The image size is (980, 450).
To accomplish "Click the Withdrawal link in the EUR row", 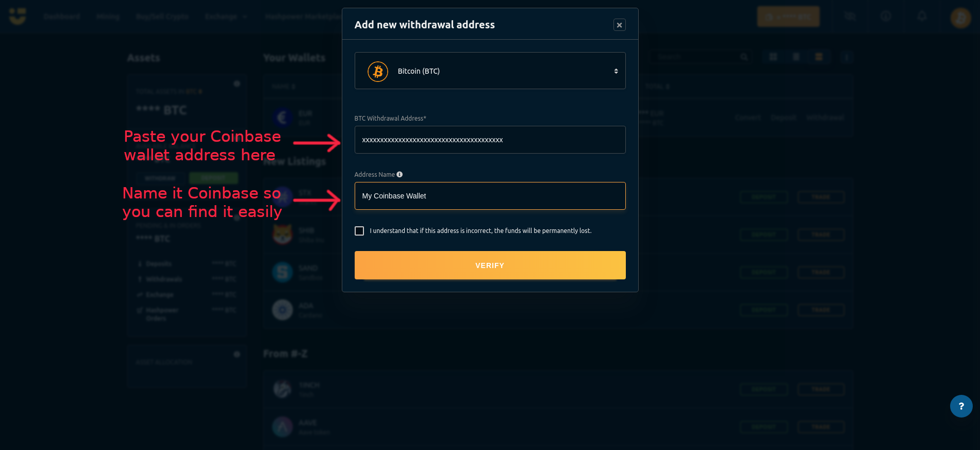I will coord(825,118).
